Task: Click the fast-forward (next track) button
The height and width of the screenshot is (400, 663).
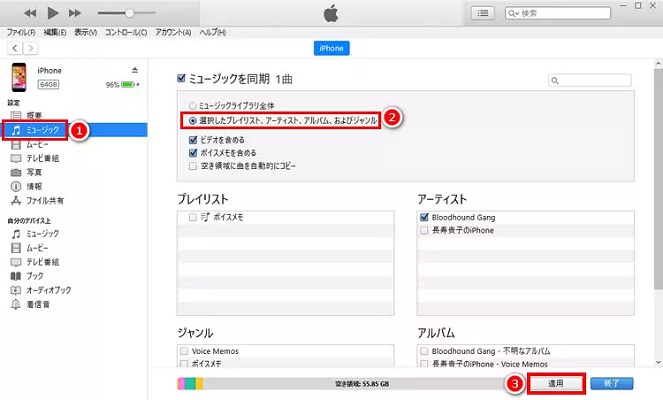Action: [75, 13]
